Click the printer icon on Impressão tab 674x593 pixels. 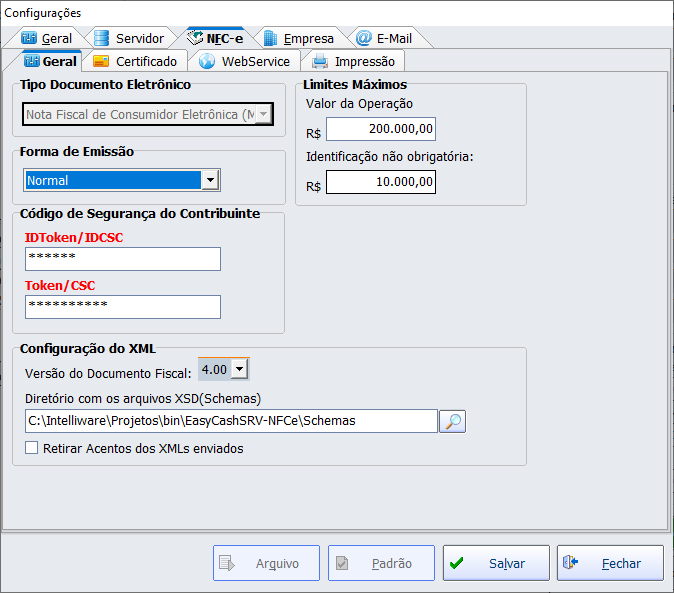point(320,61)
